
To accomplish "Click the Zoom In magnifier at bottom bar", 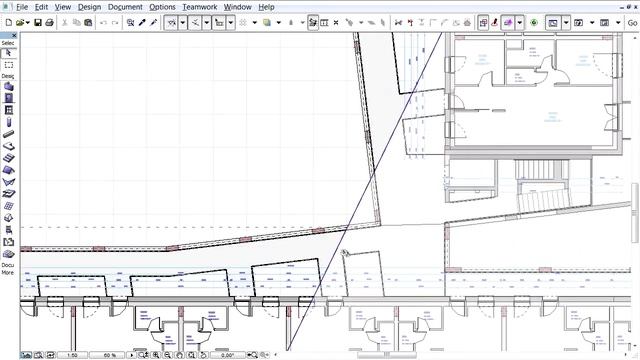I will pyautogui.click(x=156, y=355).
